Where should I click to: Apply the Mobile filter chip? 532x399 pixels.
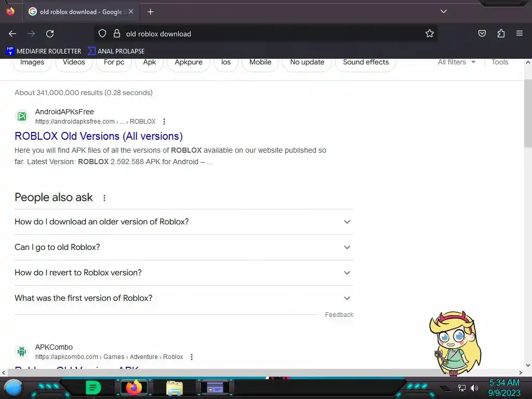[260, 62]
